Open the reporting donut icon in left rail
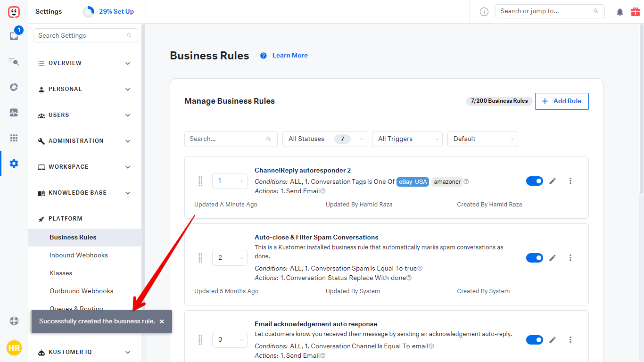644x362 pixels. (14, 87)
